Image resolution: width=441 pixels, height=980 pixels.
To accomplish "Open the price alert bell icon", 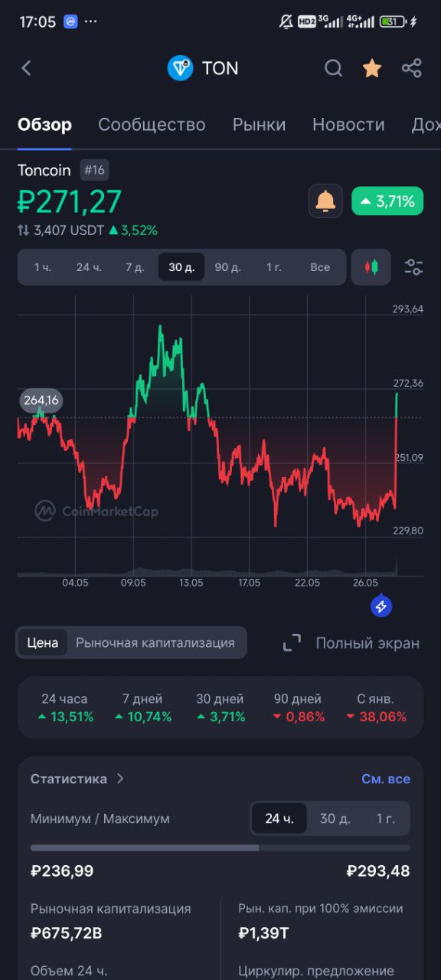I will [325, 201].
